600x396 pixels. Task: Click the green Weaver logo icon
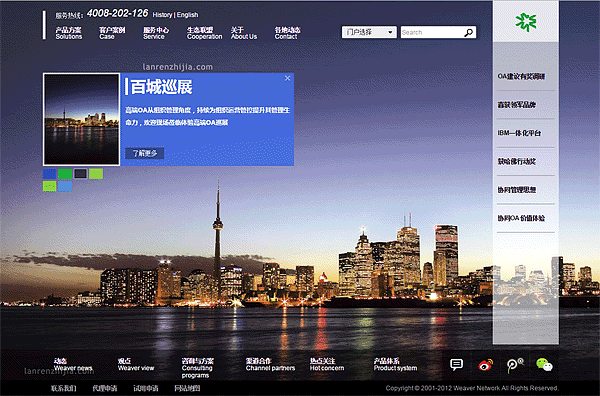click(x=525, y=22)
